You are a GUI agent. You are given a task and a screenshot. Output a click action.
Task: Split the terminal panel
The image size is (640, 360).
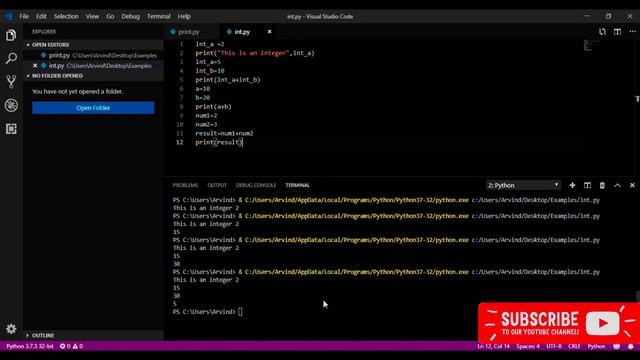coord(587,185)
